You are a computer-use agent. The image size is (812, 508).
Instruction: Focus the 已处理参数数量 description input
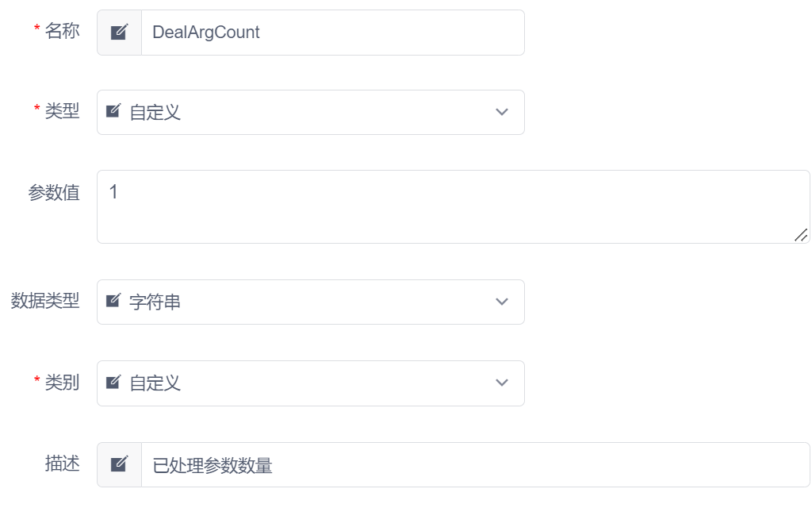tap(474, 465)
